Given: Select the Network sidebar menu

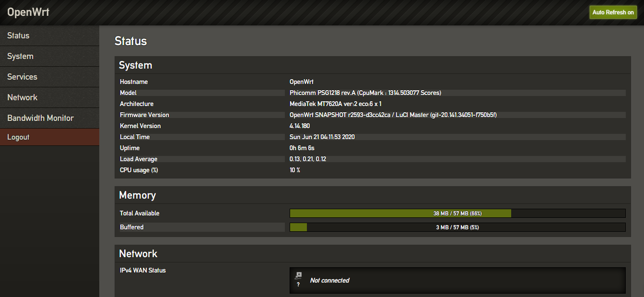Looking at the screenshot, I should [49, 97].
